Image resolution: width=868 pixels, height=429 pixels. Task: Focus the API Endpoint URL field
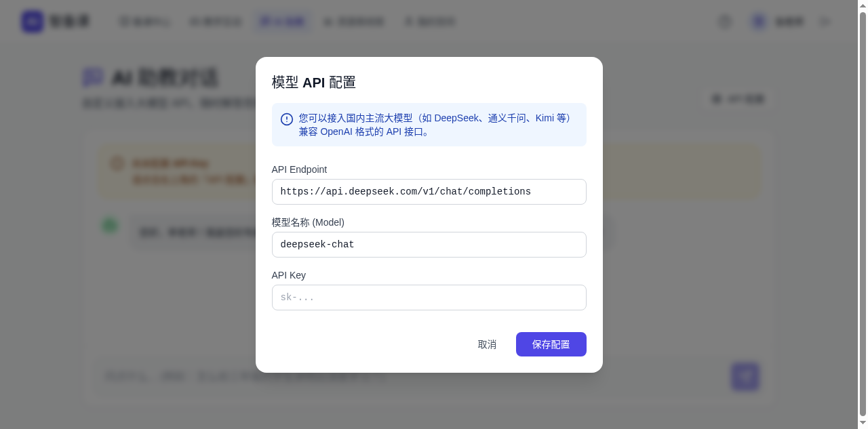coord(429,192)
